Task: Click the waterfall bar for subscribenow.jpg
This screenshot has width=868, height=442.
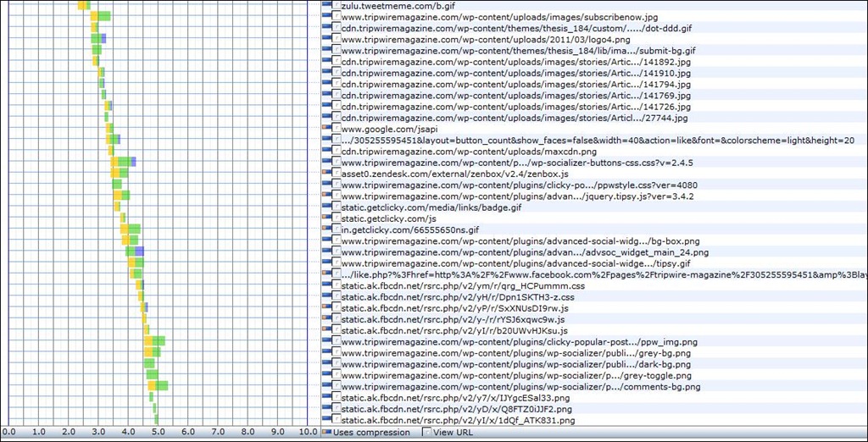Action: pos(100,16)
